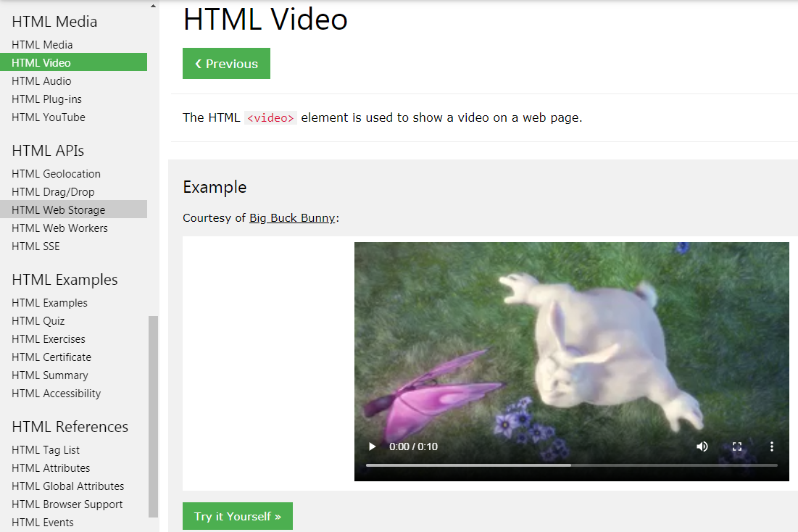Click the Previous button

tap(226, 64)
